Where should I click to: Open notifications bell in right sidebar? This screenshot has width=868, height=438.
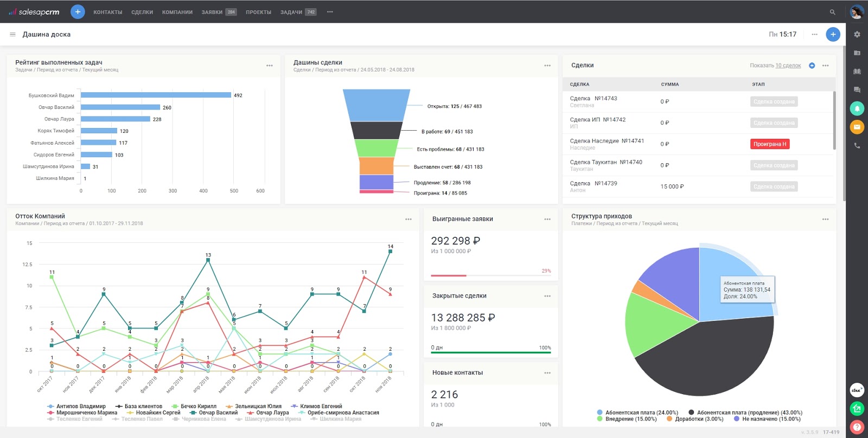click(857, 108)
